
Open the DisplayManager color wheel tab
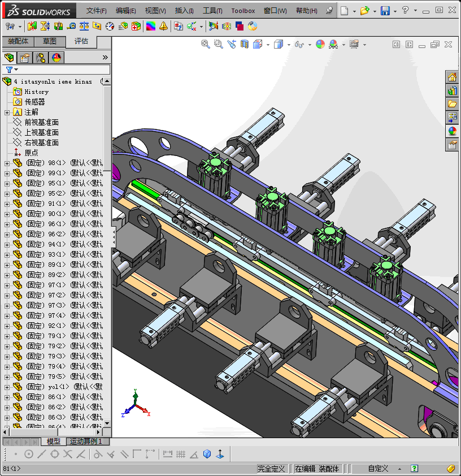click(56, 57)
